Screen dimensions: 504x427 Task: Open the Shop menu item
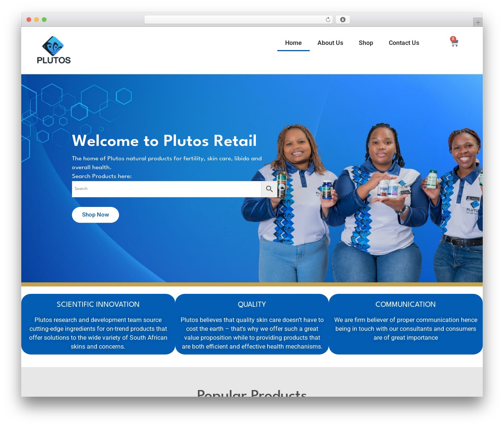click(366, 43)
